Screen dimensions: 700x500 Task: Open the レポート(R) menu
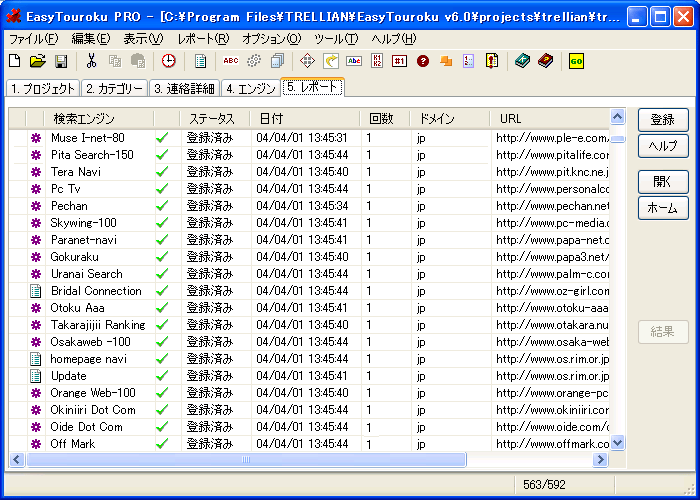tap(203, 39)
